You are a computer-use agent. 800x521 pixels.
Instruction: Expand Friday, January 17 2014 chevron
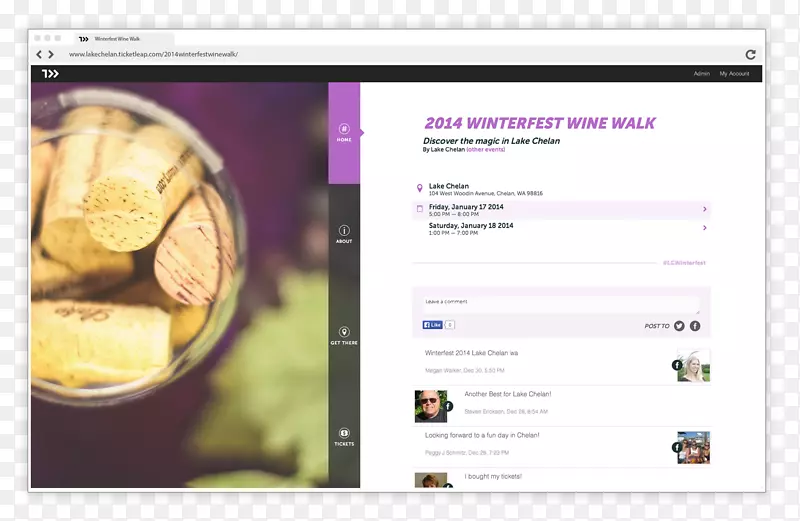[705, 209]
